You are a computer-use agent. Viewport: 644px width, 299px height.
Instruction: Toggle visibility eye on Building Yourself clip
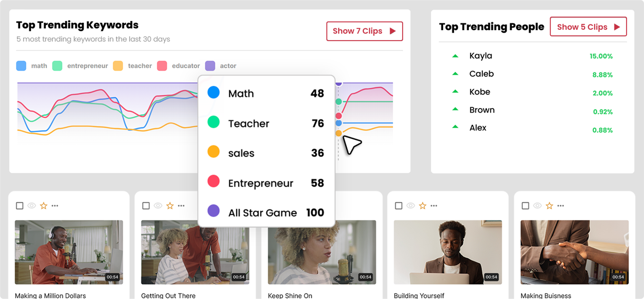click(411, 206)
